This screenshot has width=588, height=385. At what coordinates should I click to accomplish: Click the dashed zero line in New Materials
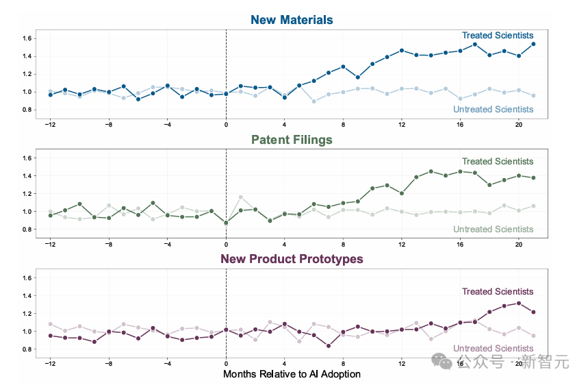226,74
